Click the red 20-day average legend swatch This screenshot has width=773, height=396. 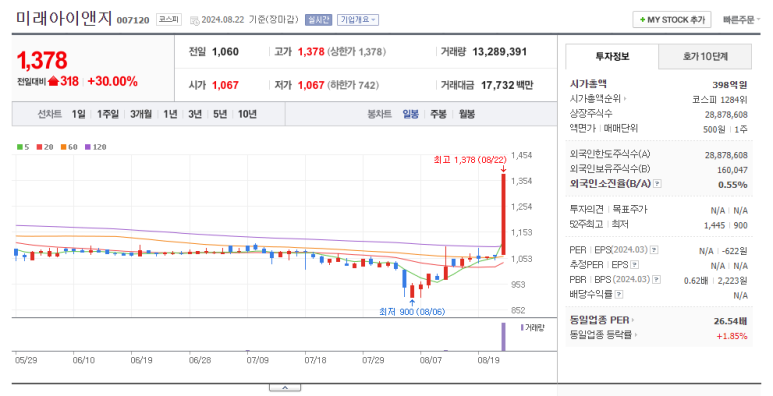pyautogui.click(x=39, y=147)
